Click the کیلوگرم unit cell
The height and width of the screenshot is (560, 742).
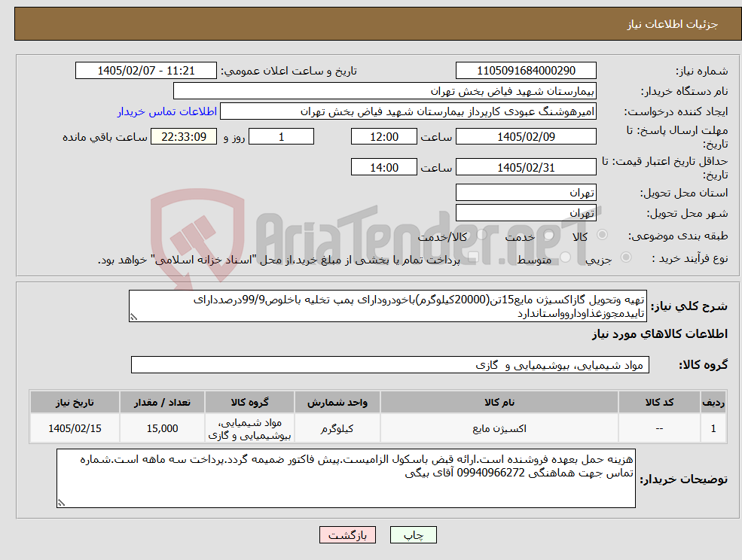pyautogui.click(x=337, y=428)
